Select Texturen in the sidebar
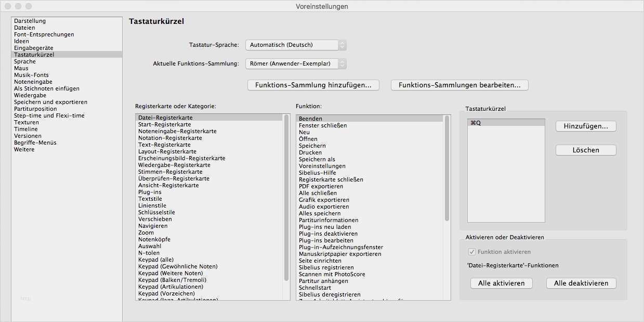Viewport: 644px width, 322px height. click(67, 122)
